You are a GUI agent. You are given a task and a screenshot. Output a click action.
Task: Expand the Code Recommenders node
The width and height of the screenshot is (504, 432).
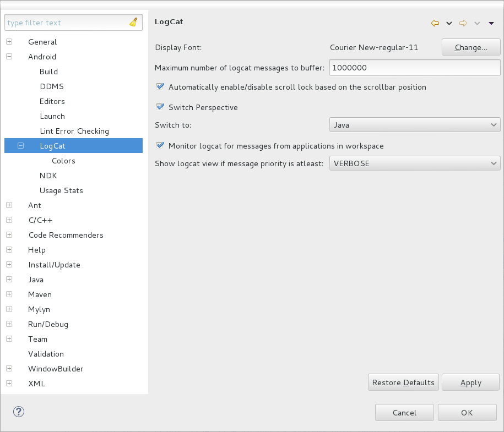(x=9, y=235)
